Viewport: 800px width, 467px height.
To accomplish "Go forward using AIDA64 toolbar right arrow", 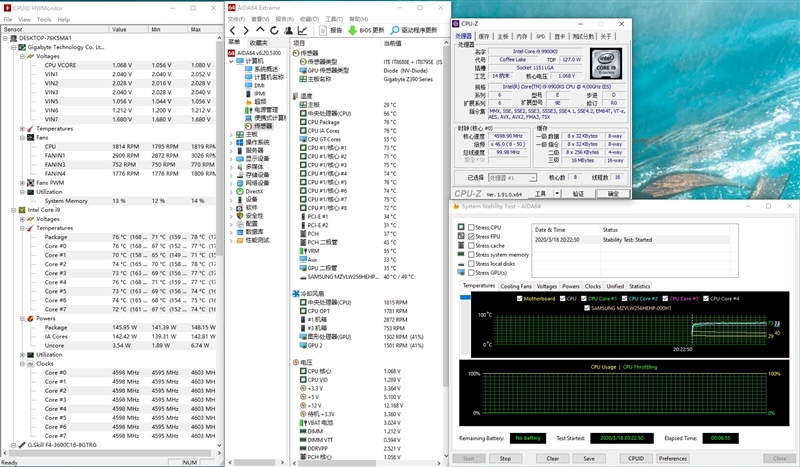I will 246,31.
